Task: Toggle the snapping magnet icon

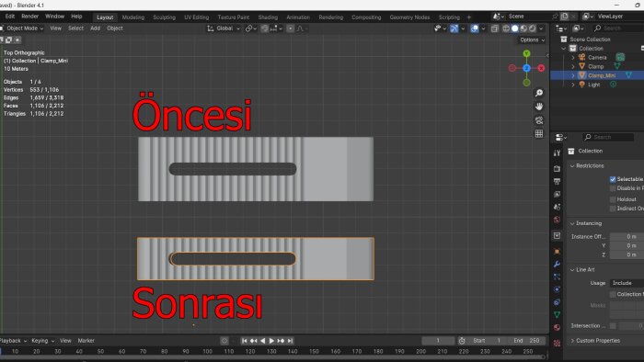Action: 265,28
